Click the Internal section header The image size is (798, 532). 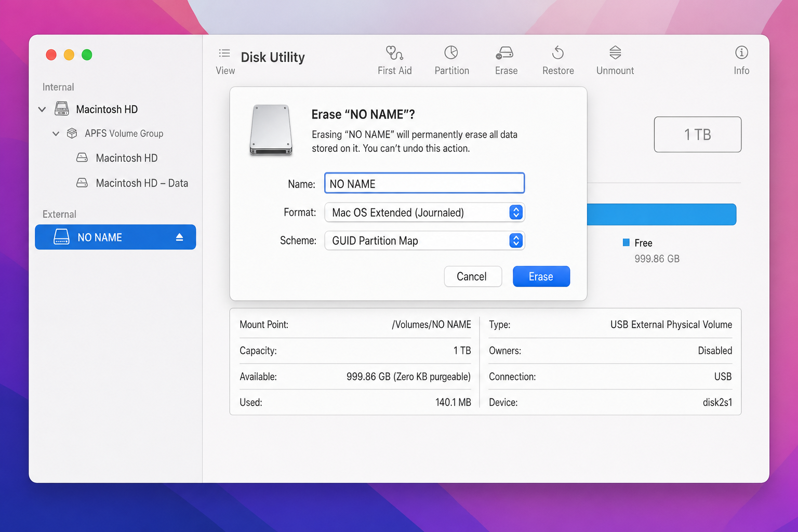(58, 87)
